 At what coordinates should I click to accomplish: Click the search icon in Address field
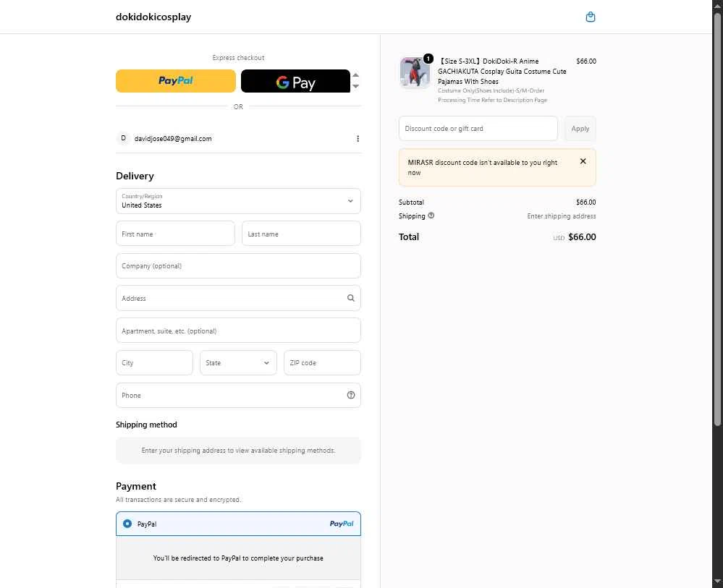pos(351,298)
